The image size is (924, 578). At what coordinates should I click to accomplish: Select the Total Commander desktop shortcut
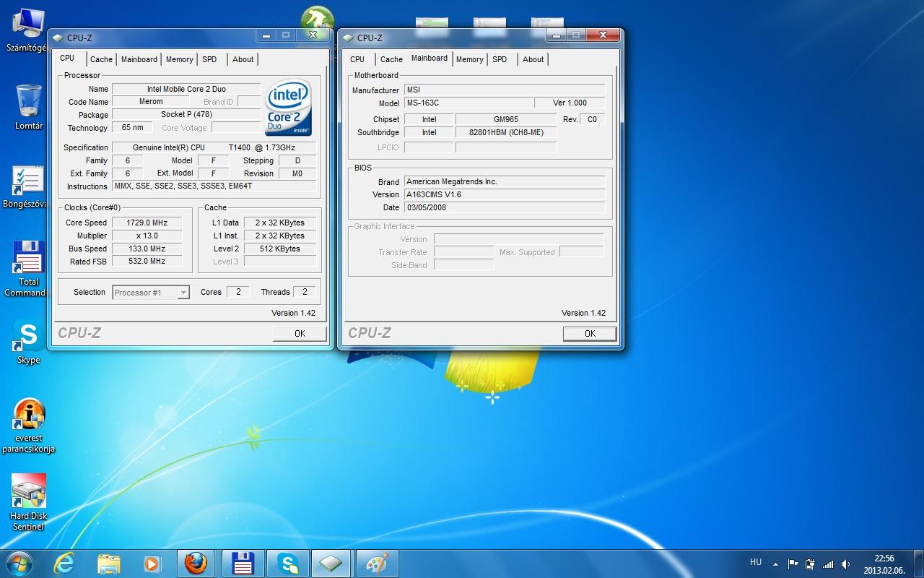click(27, 268)
